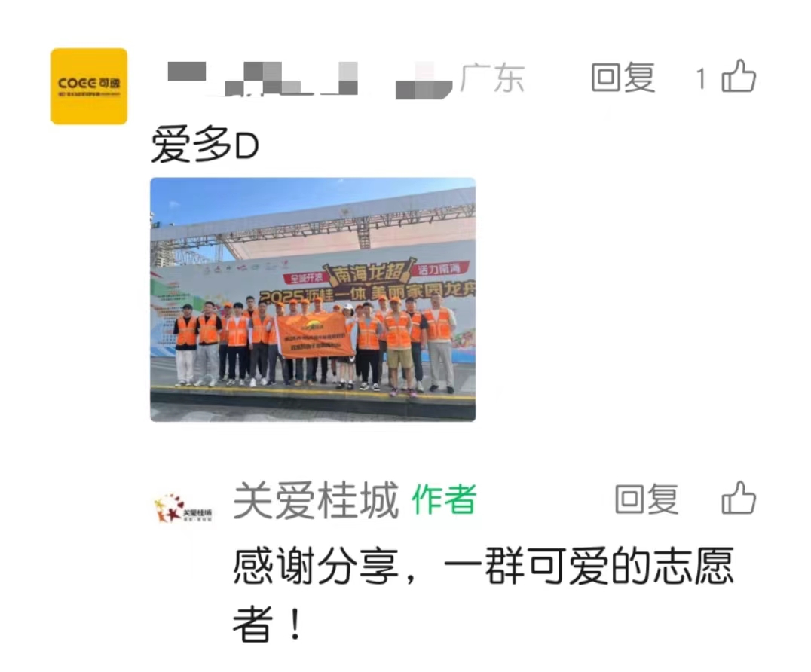Select the reply line starting 感谢分享
811x672 pixels.
tap(483, 566)
